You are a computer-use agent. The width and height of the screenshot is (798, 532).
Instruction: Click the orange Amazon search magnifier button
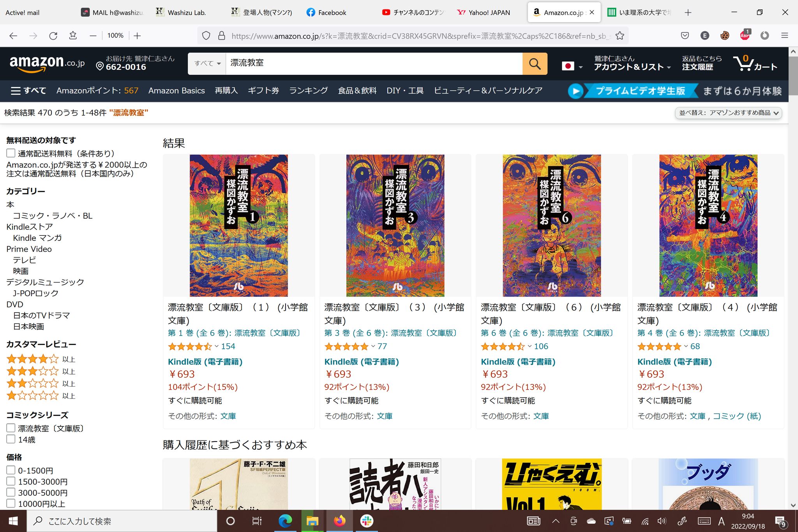pyautogui.click(x=535, y=64)
